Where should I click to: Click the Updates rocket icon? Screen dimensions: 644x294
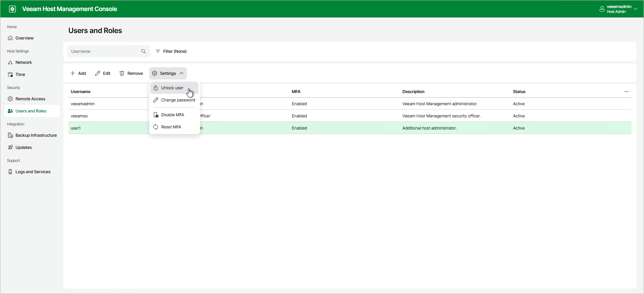(x=10, y=147)
